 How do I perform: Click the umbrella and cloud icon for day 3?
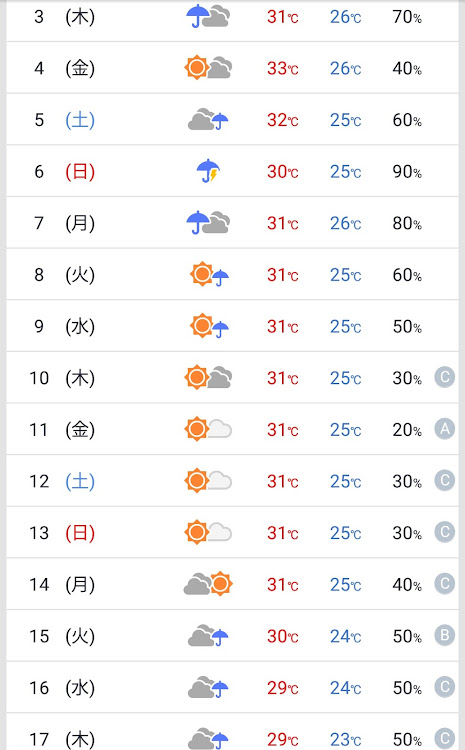click(x=208, y=16)
